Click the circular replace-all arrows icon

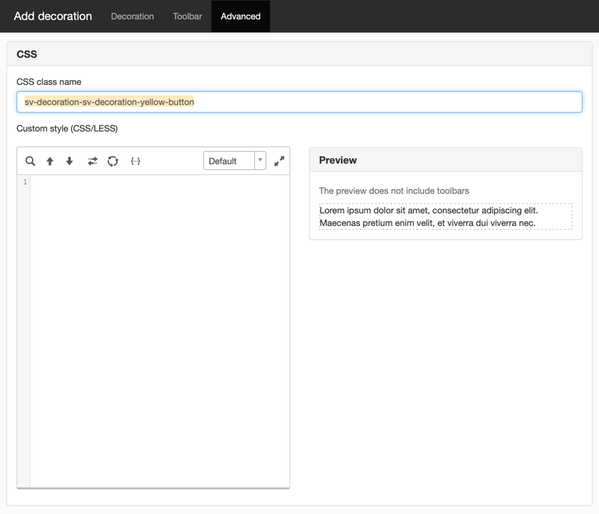(x=113, y=161)
